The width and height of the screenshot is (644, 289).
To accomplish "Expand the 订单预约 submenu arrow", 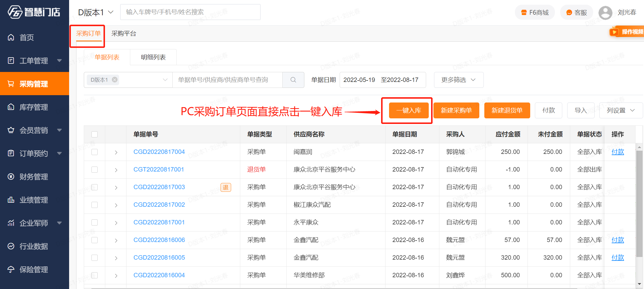I will click(x=59, y=153).
